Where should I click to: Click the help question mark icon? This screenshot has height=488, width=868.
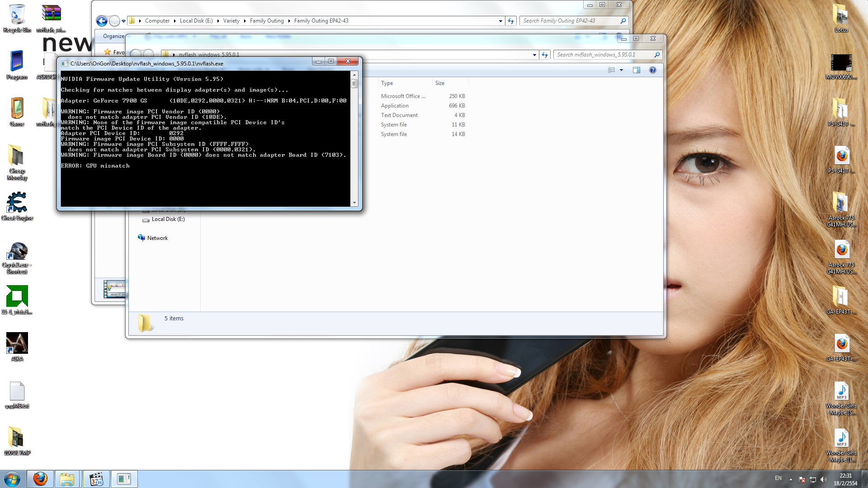pyautogui.click(x=652, y=70)
